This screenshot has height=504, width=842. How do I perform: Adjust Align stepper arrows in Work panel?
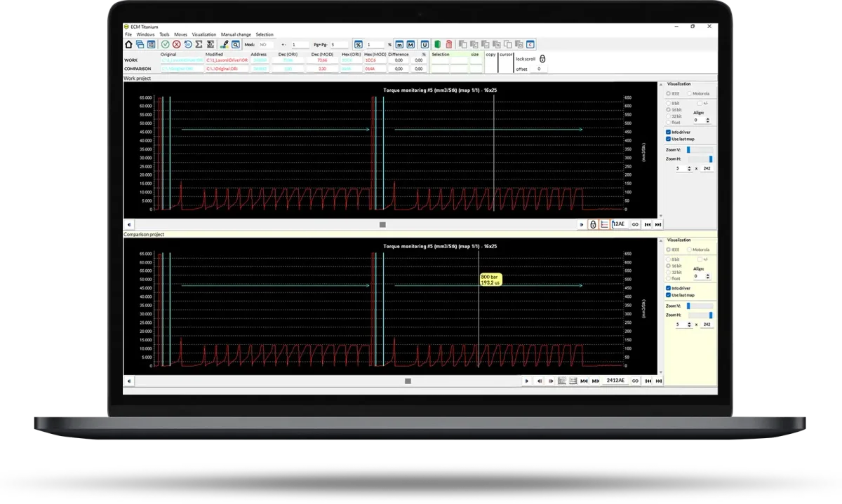708,120
